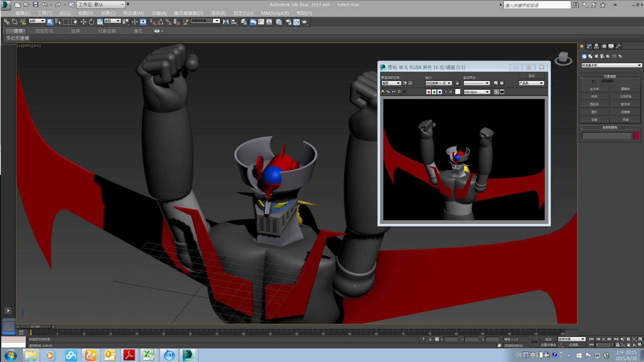Open the Curve Editor from toolbar

click(x=261, y=22)
